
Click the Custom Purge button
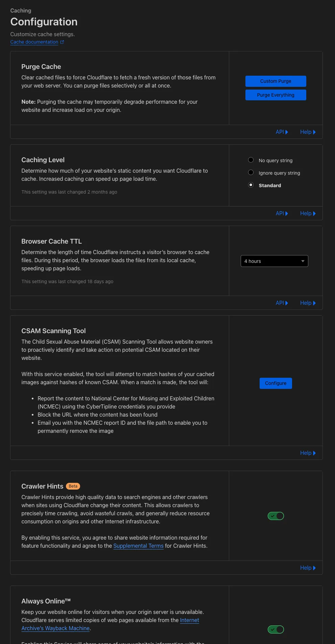click(x=276, y=81)
